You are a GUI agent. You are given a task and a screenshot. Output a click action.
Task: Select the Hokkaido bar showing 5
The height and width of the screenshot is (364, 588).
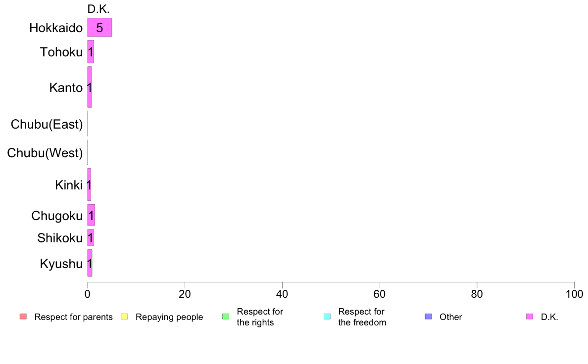click(100, 27)
